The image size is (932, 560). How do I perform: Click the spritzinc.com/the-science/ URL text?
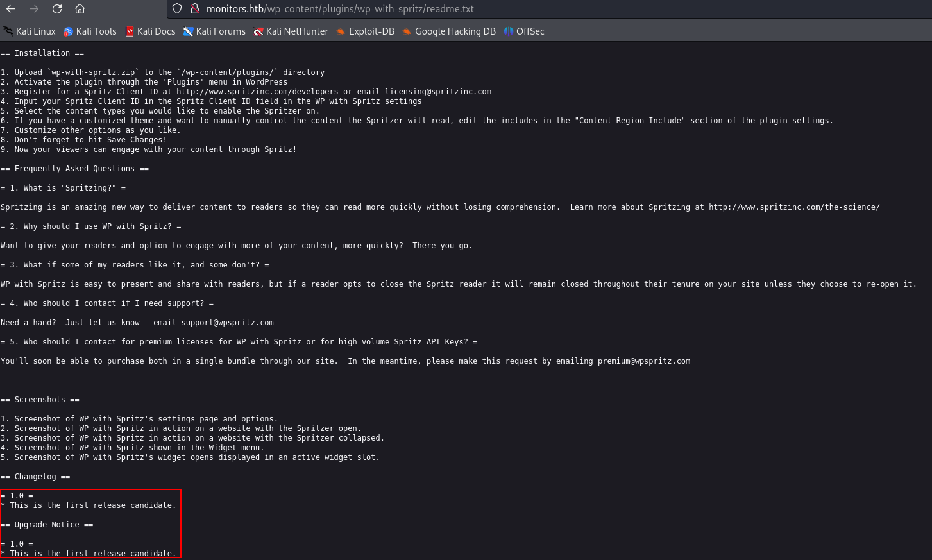coord(794,207)
